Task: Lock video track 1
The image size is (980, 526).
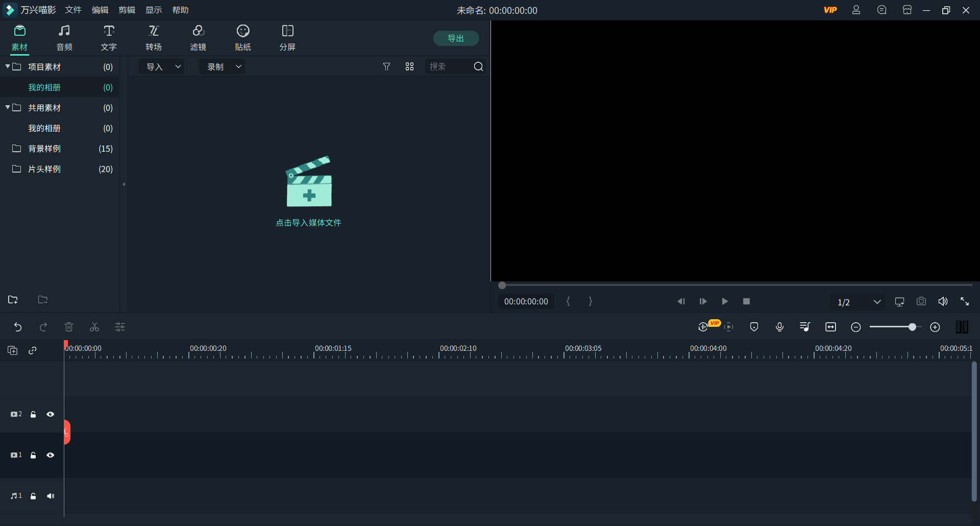Action: click(33, 455)
